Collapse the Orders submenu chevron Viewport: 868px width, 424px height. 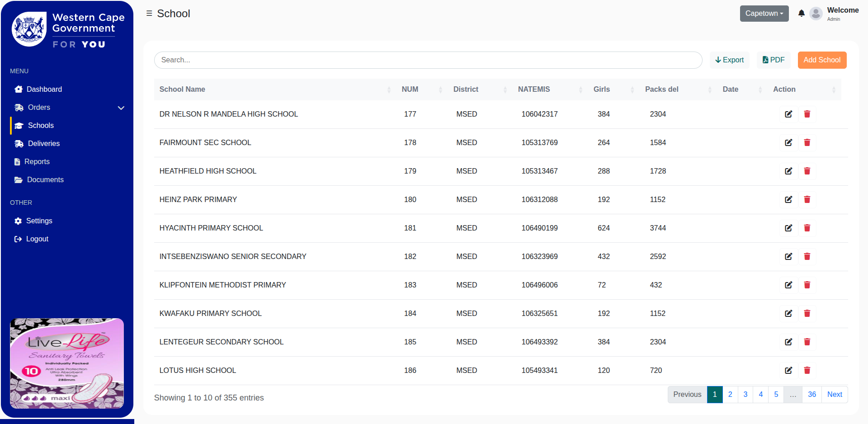[121, 108]
